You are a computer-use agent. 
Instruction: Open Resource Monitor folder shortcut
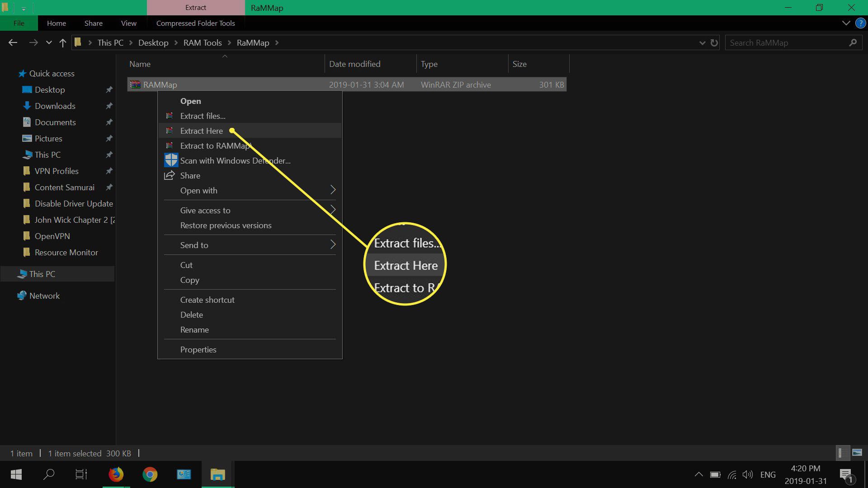(66, 251)
